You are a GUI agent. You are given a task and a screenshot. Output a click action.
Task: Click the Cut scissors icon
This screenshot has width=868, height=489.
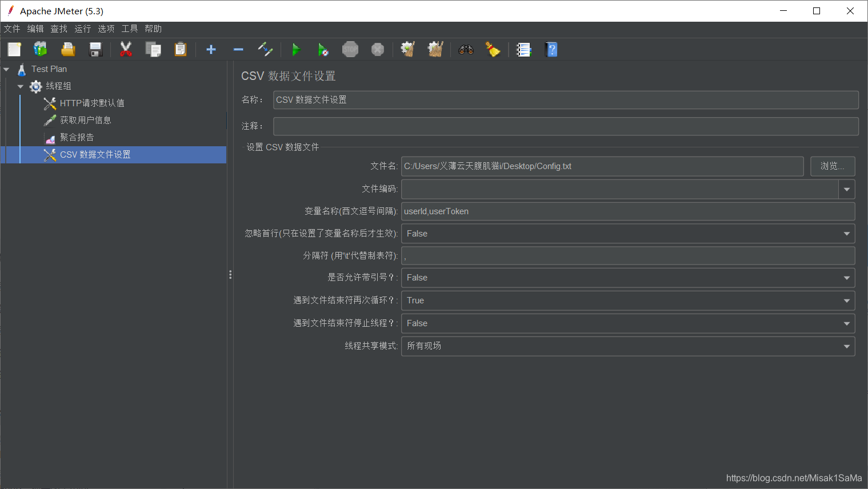[125, 49]
